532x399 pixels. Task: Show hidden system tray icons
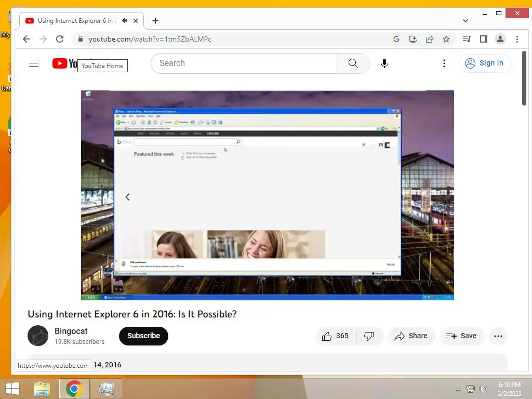click(x=458, y=389)
